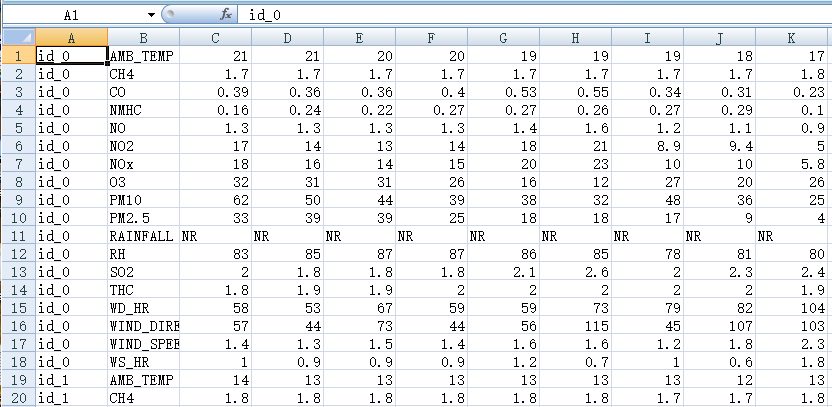This screenshot has width=832, height=407.
Task: Click NMHC value 0.16 in column C
Action: [x=215, y=109]
